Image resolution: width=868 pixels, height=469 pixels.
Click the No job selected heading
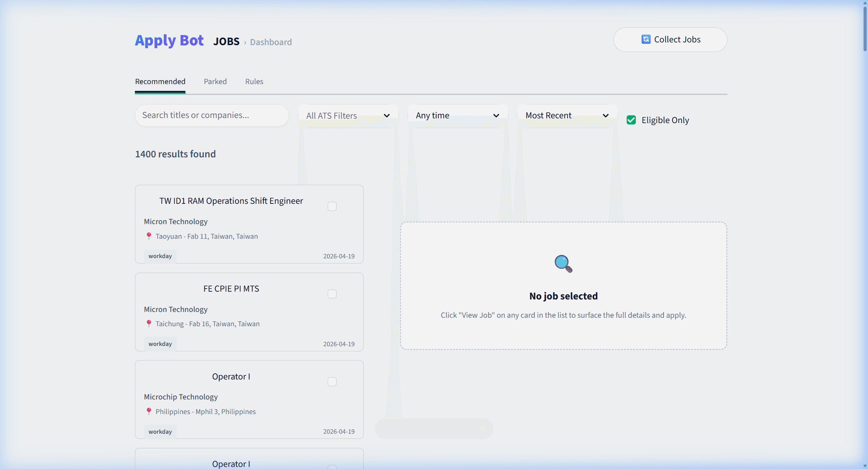[x=563, y=296]
